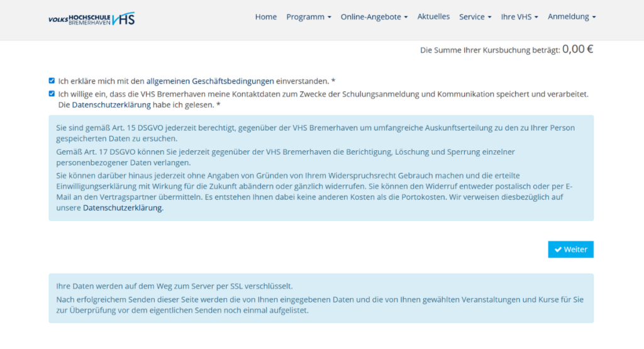Expand the Anmeldung dropdown menu
Viewport: 644px width, 349px height.
571,17
